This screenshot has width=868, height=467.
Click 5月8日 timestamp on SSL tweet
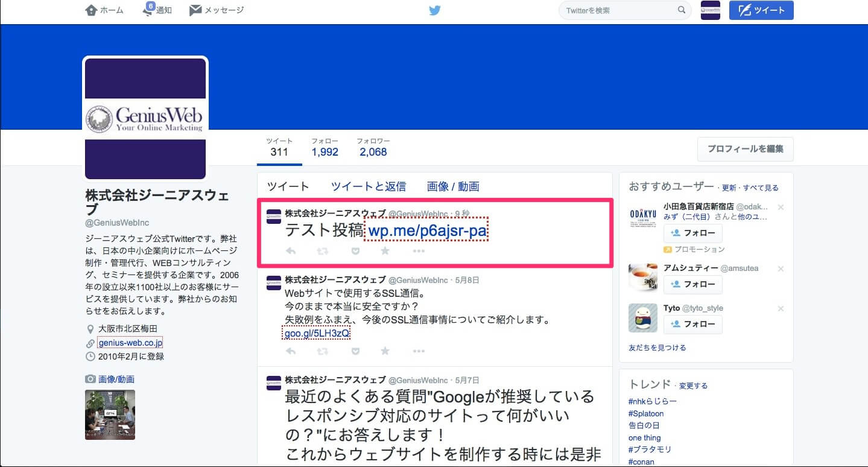coord(466,280)
